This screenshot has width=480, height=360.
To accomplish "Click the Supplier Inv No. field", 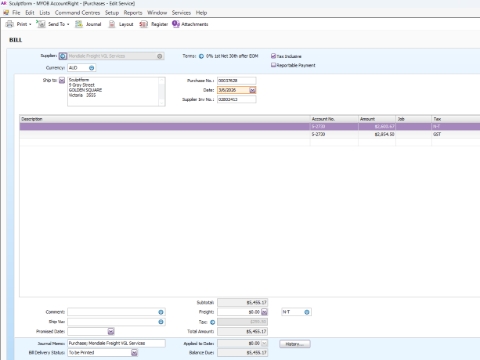I will coord(237,99).
